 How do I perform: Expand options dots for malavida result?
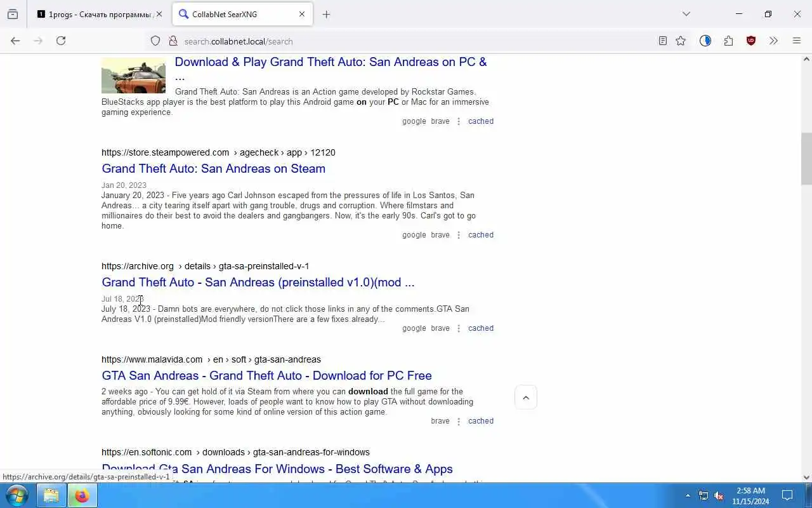point(459,420)
